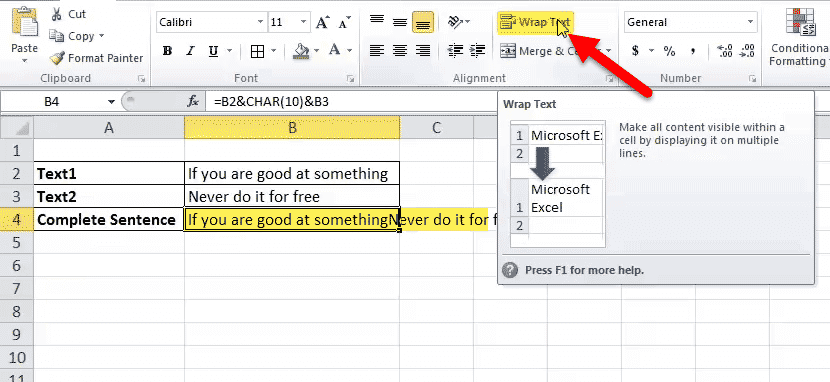Click cell containing Text2
Screen dimensions: 830x382
pos(109,197)
